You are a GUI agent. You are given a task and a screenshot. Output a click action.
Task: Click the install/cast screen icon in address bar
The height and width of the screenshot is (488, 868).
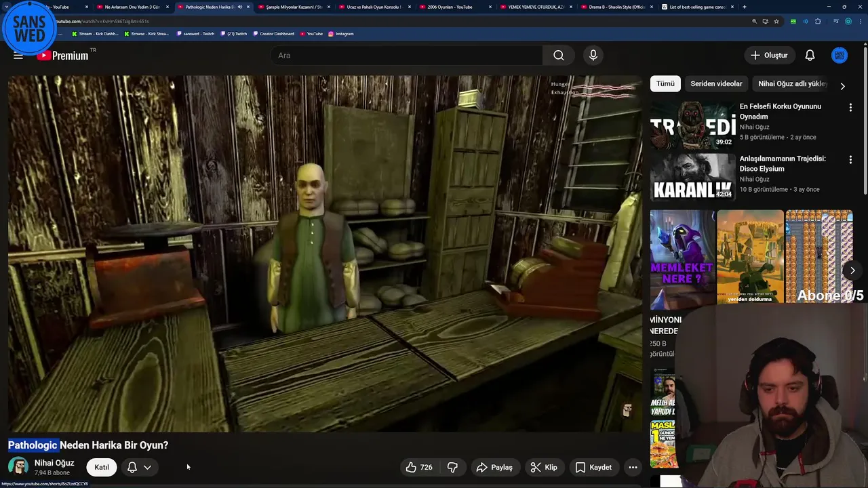pos(765,21)
